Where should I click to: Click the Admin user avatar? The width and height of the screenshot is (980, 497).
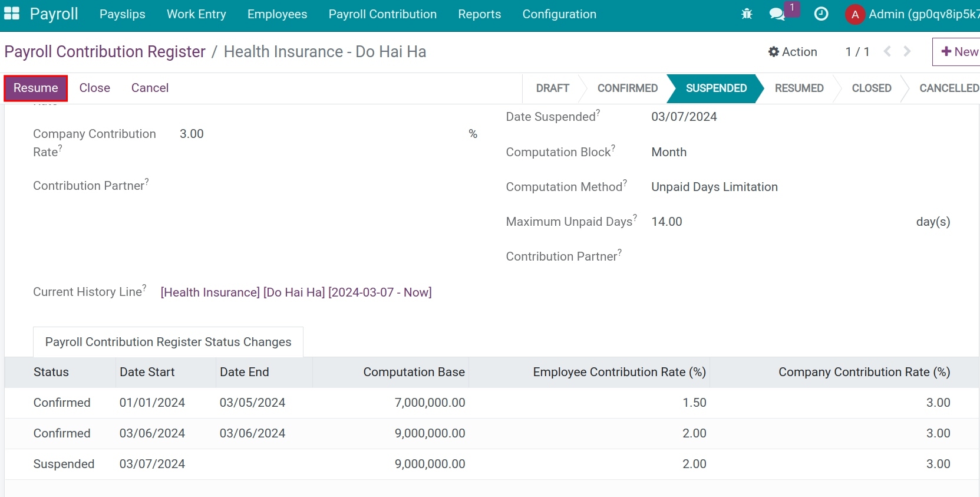coord(854,14)
